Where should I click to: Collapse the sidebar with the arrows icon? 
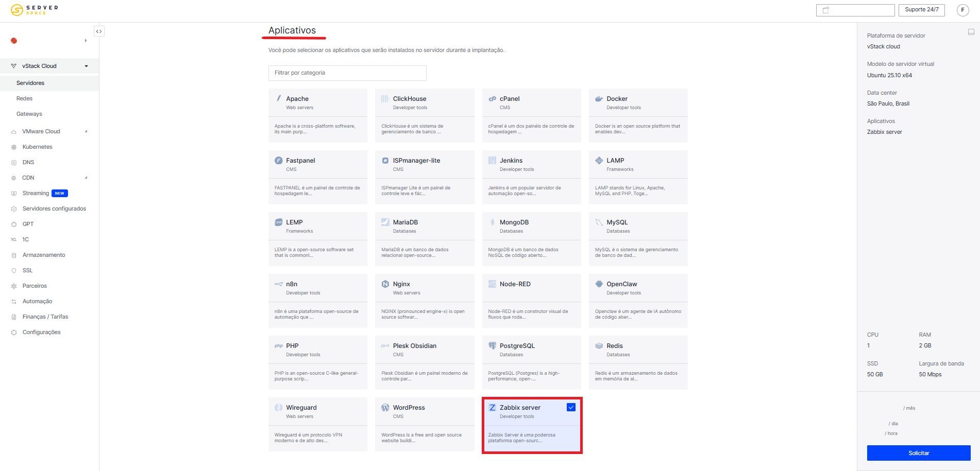[99, 31]
